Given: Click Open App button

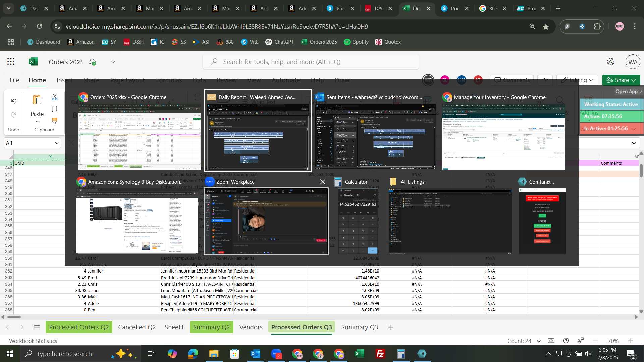Looking at the screenshot, I should [x=629, y=91].
